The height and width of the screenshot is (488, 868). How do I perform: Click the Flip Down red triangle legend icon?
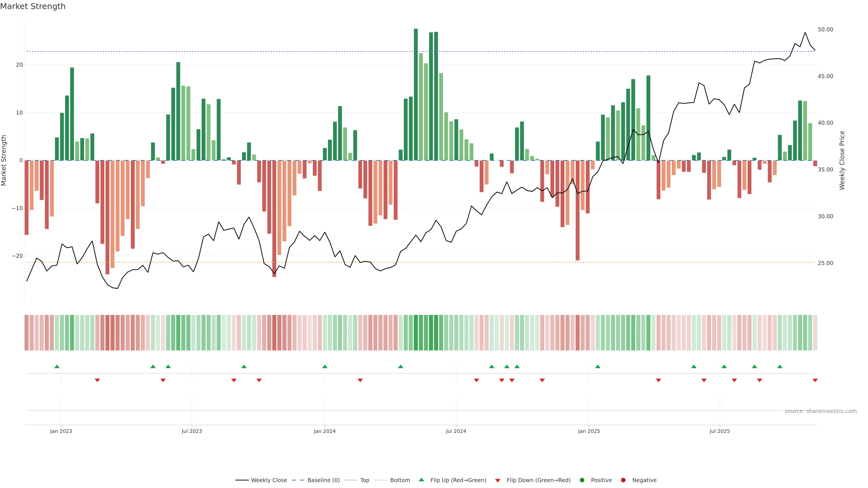coord(497,480)
